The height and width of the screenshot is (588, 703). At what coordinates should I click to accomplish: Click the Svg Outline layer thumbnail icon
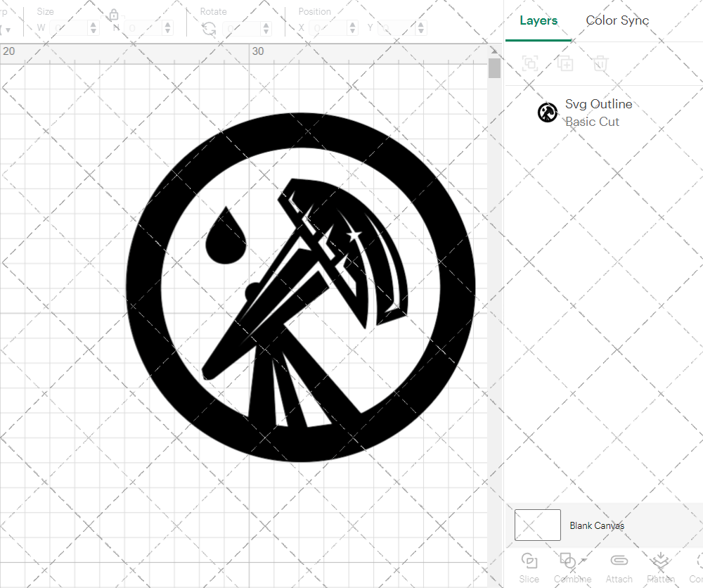[x=548, y=113]
